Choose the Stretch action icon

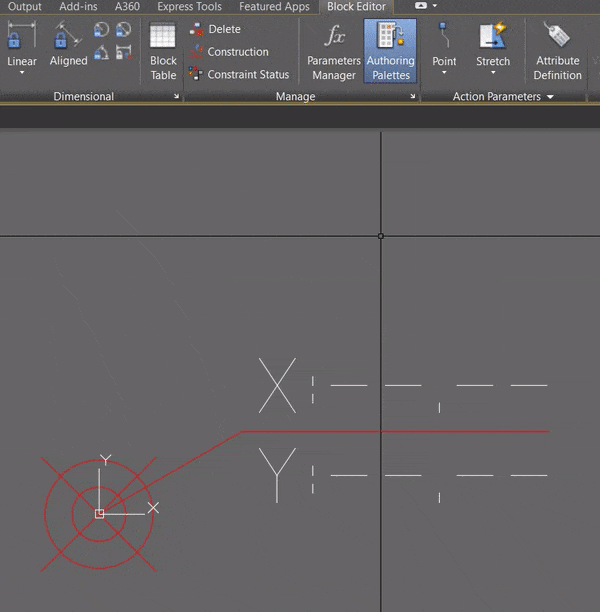(493, 36)
